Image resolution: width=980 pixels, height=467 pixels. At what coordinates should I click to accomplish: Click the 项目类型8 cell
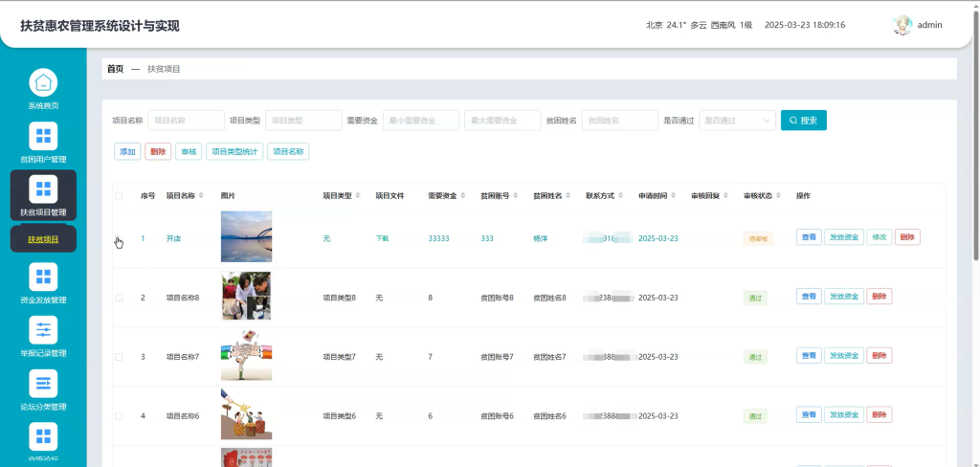coord(340,298)
